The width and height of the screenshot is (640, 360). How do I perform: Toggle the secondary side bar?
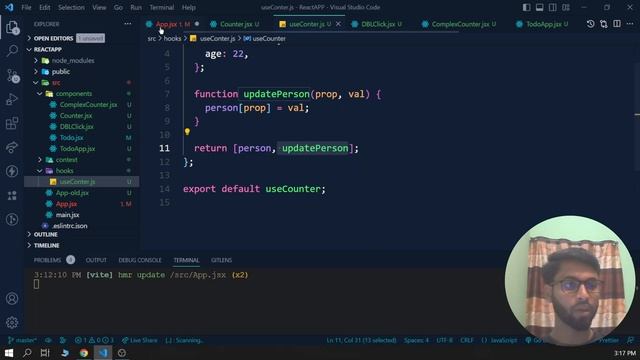coord(553,7)
